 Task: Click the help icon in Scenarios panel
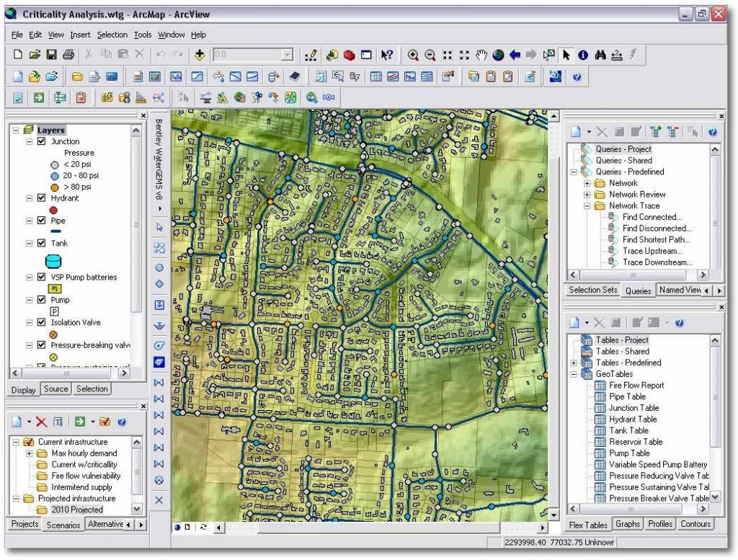pos(121,422)
